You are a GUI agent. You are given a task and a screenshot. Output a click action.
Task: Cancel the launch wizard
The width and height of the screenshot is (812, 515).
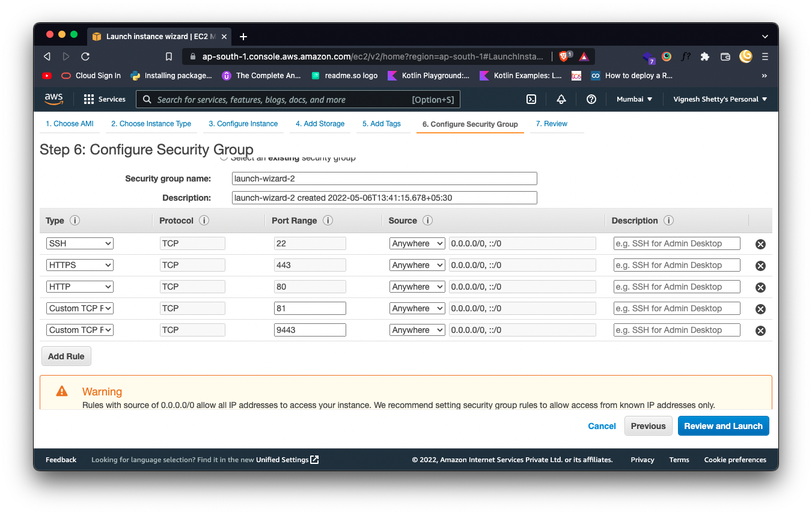(x=602, y=426)
